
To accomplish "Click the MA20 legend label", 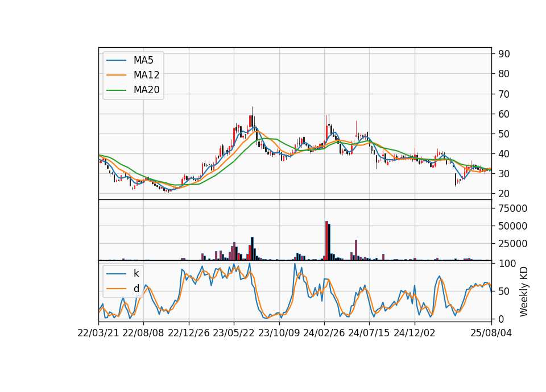I will 146,90.
